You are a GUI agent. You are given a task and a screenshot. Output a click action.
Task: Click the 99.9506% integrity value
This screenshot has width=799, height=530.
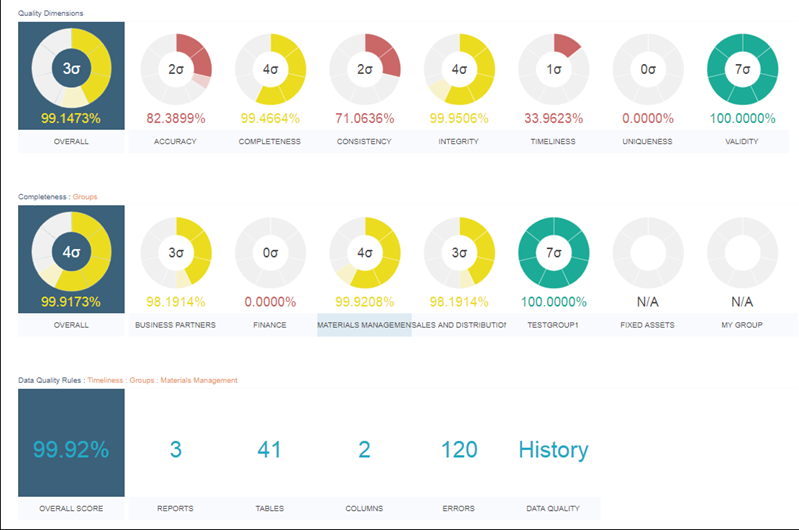coord(459,119)
